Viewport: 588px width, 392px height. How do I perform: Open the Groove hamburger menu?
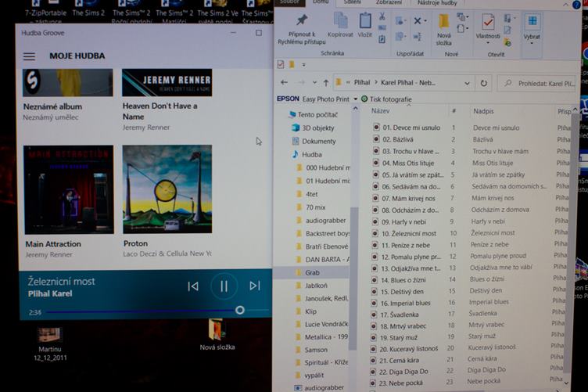click(x=29, y=56)
